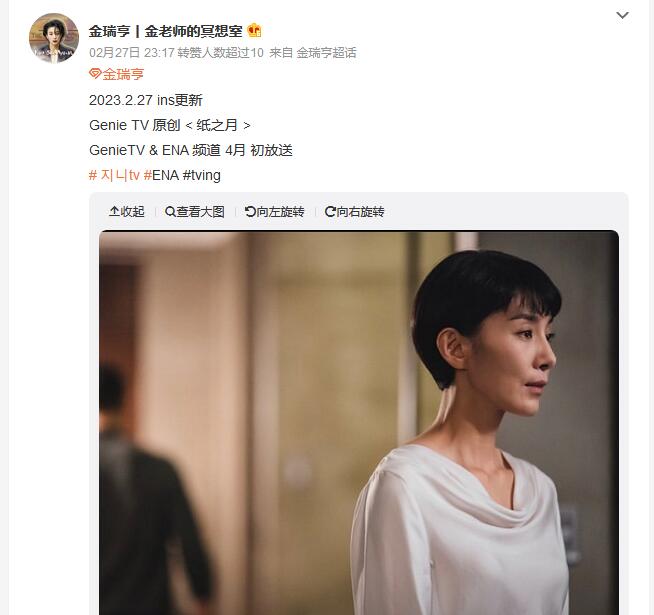This screenshot has height=615, width=654.
Task: Click the expanded drama still photo
Action: (x=359, y=422)
